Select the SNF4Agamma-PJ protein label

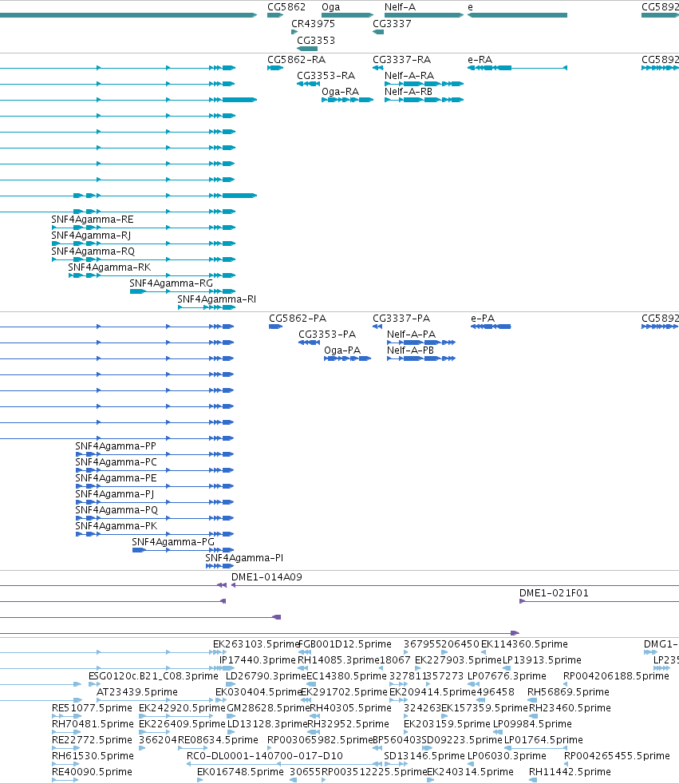[114, 494]
